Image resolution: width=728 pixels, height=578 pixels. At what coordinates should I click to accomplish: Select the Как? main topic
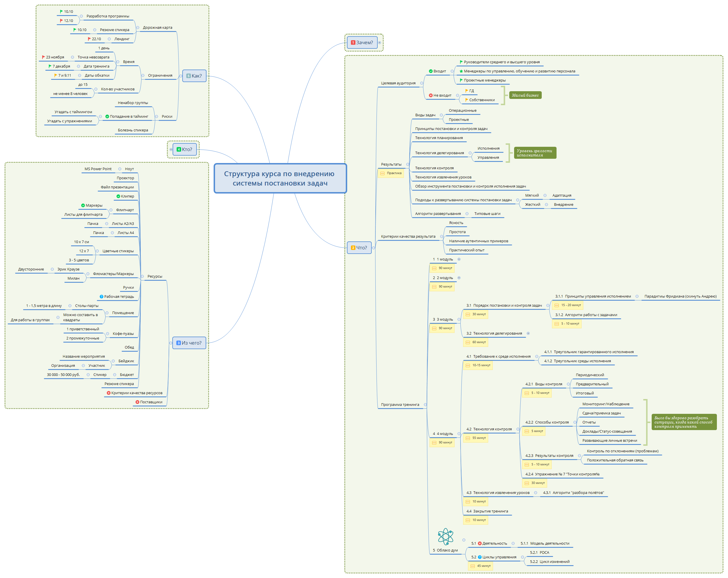pos(194,76)
